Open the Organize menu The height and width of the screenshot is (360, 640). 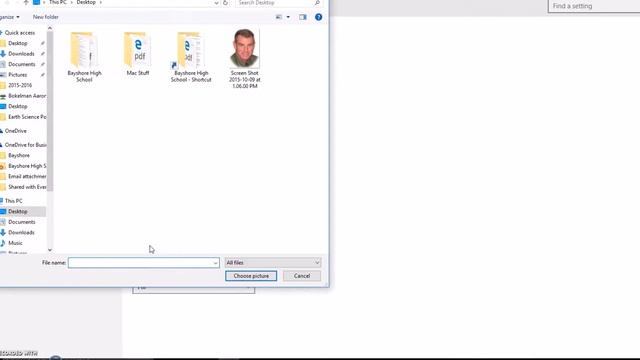(9, 17)
